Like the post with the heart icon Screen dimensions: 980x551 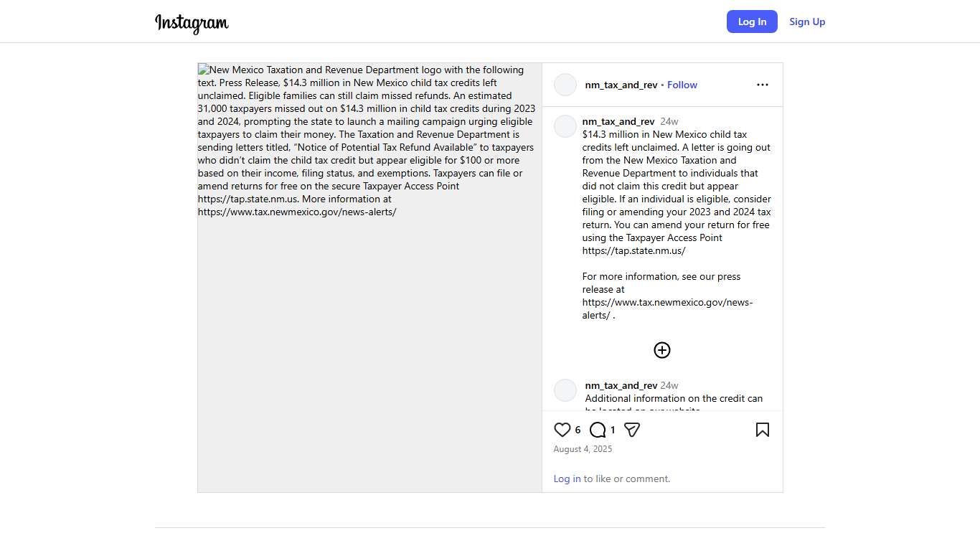click(562, 430)
